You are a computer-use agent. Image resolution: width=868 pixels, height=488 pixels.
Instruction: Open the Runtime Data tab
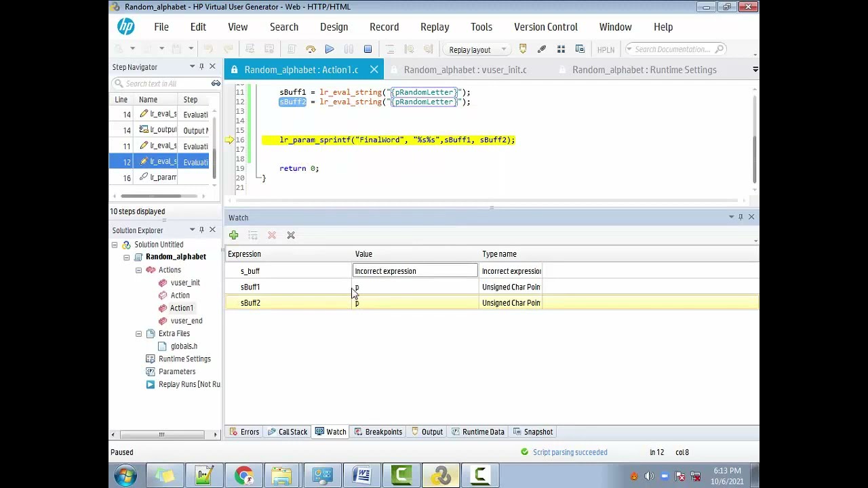pos(477,432)
